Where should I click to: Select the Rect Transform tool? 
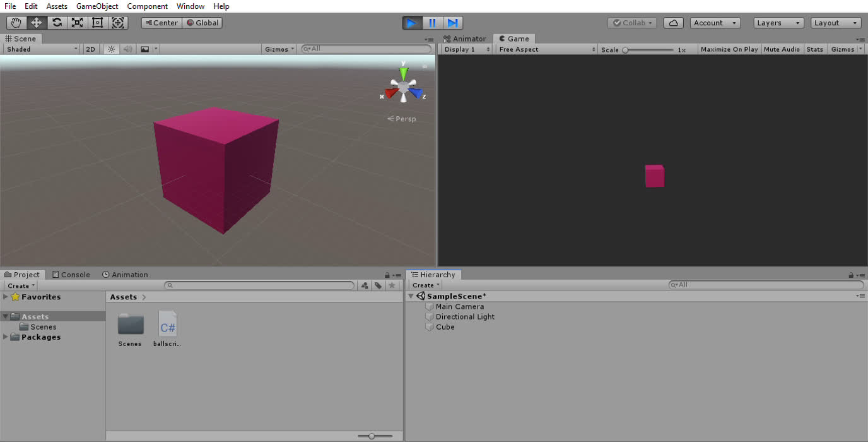click(x=97, y=23)
